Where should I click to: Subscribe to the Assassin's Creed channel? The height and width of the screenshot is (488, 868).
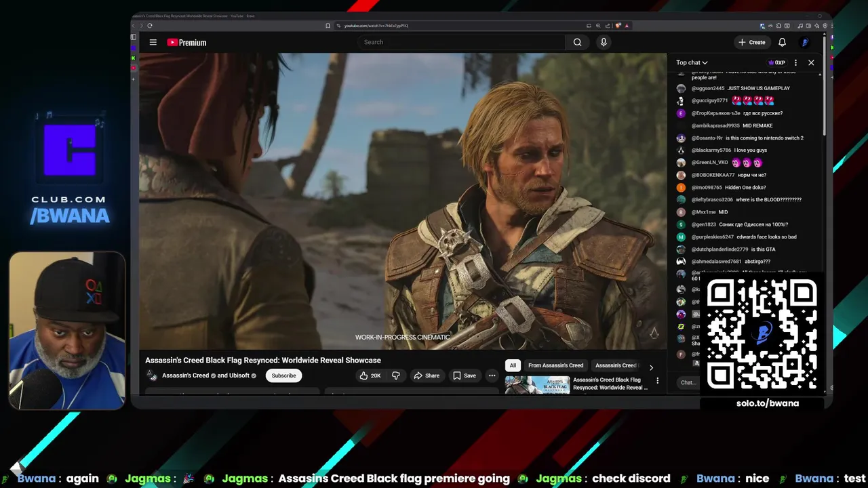click(283, 375)
